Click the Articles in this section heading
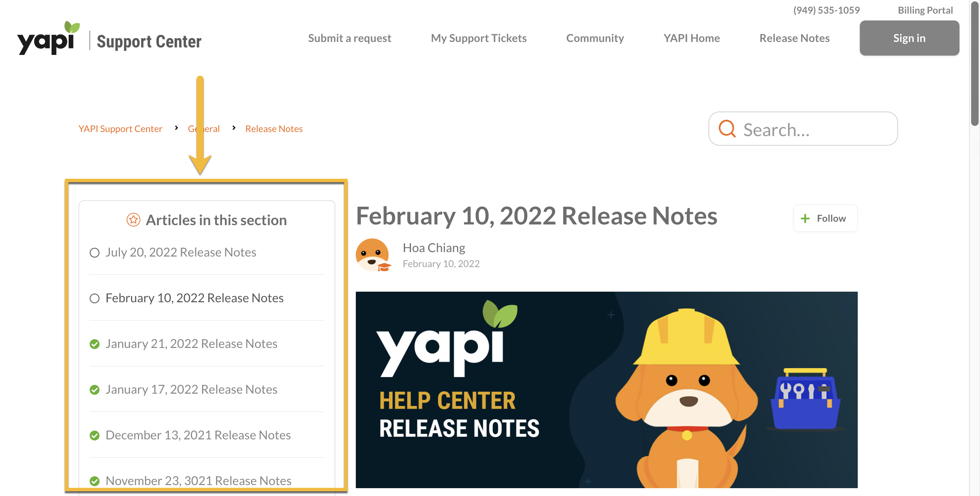980x496 pixels. (x=216, y=220)
